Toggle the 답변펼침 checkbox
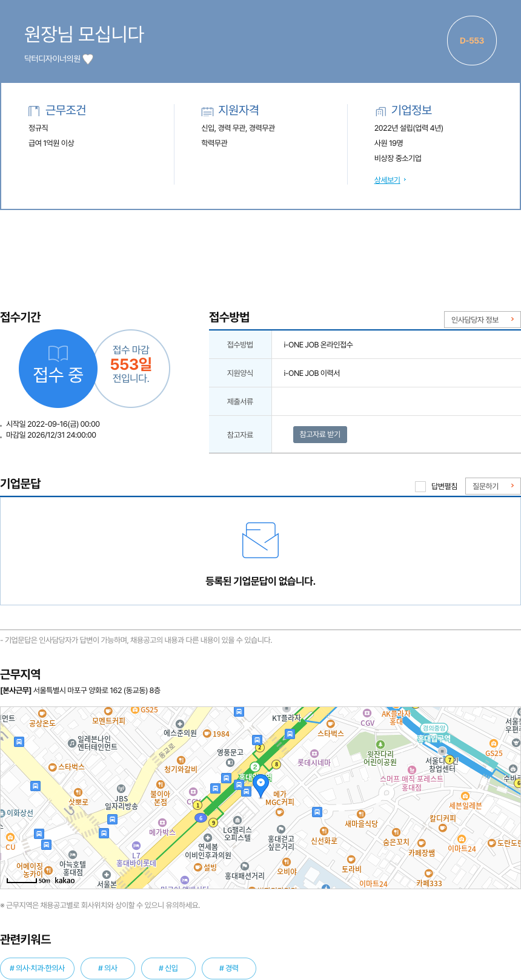Screen dimensions: 521x980 pyautogui.click(x=420, y=487)
